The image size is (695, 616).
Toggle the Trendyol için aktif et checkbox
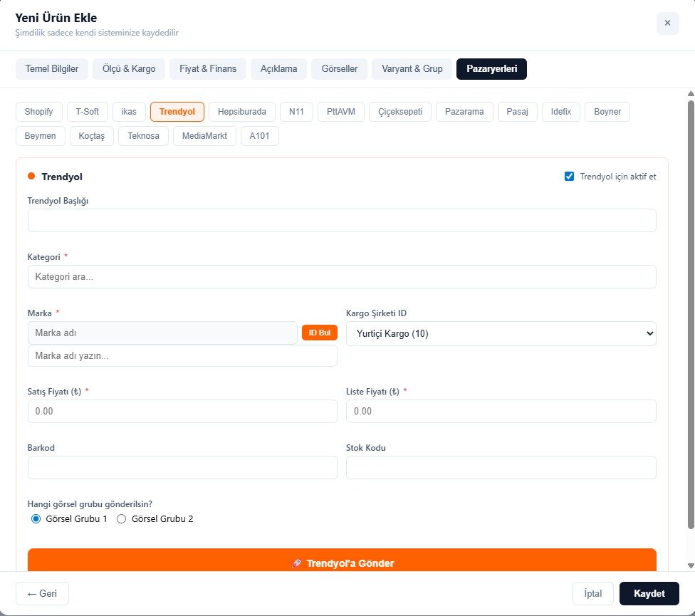click(x=570, y=177)
